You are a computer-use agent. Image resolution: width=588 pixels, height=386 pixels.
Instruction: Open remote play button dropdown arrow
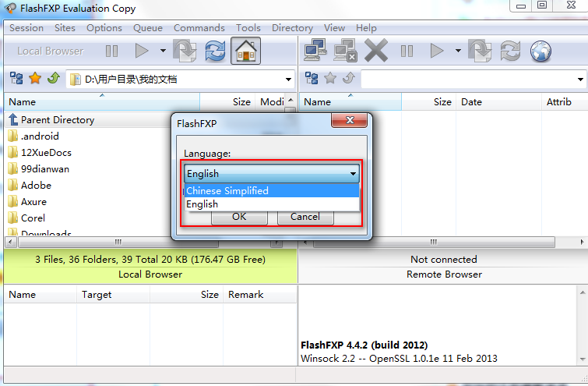click(x=458, y=51)
